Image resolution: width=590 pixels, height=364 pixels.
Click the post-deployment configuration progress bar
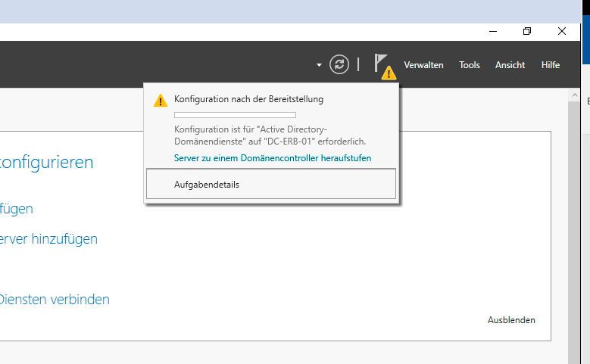[x=235, y=115]
